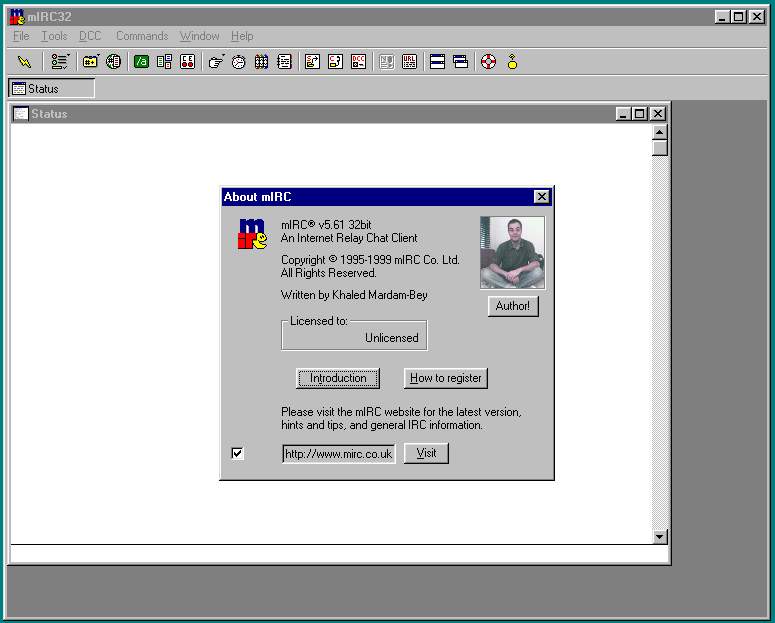Click the lightning bolt Connect icon
This screenshot has height=623, width=775.
(24, 62)
